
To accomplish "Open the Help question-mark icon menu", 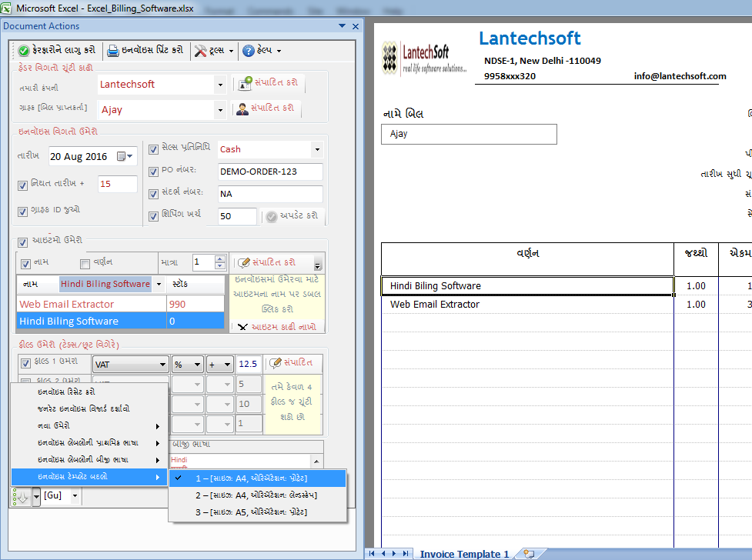I will tap(248, 50).
